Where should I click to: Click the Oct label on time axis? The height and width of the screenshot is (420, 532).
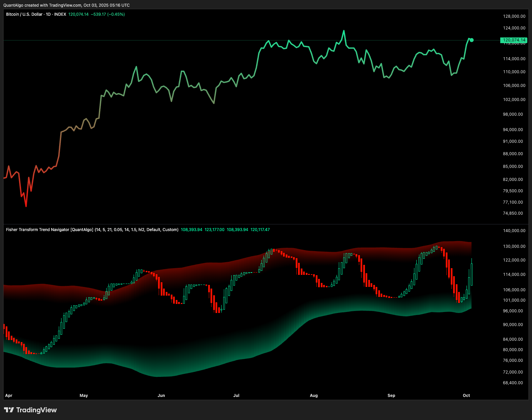click(467, 396)
